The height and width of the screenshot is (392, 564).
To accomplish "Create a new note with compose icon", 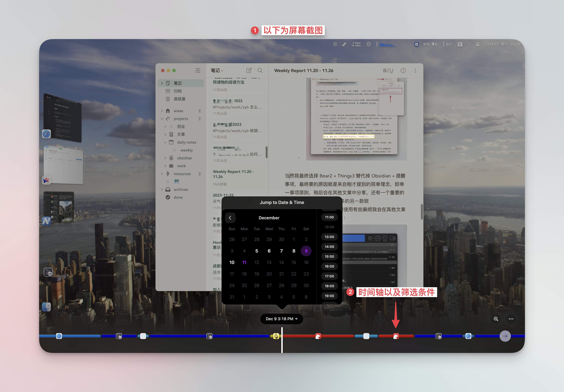I will click(249, 70).
